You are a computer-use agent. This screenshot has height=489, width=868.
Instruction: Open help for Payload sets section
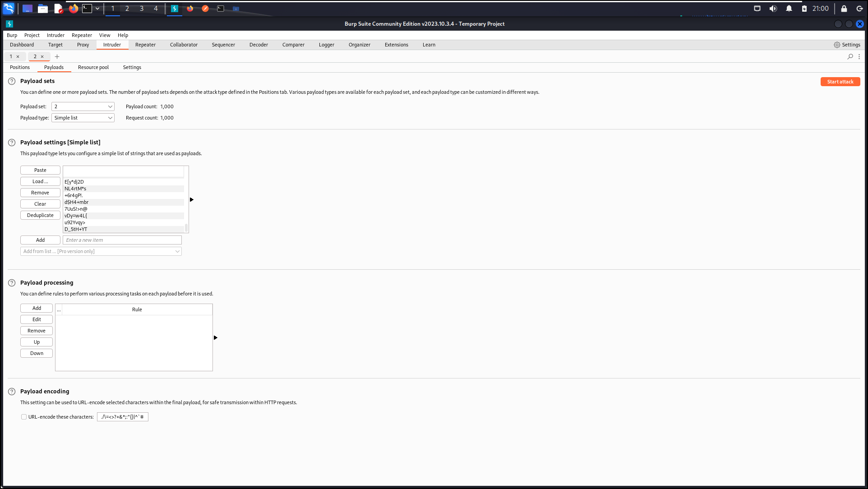tap(12, 81)
